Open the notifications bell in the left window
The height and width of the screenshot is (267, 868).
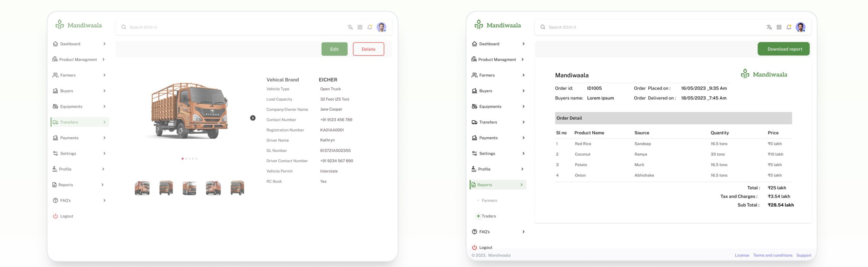pyautogui.click(x=370, y=27)
